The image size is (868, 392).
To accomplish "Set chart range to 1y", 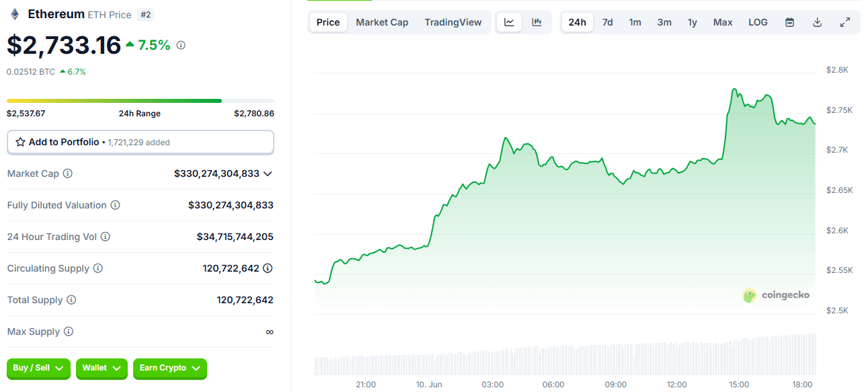I will (x=692, y=22).
